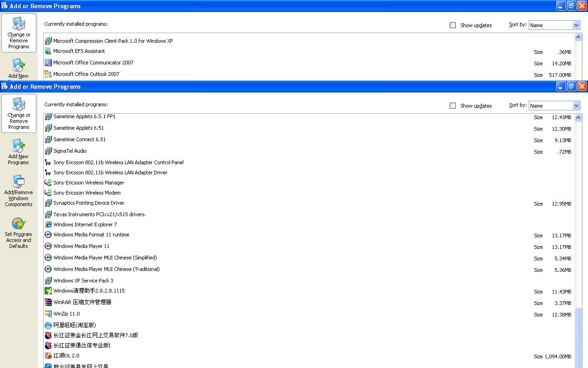Click the Sametime Applets 6.5.1 FP1 icon
Screen dimensions: 588x368
[48, 117]
